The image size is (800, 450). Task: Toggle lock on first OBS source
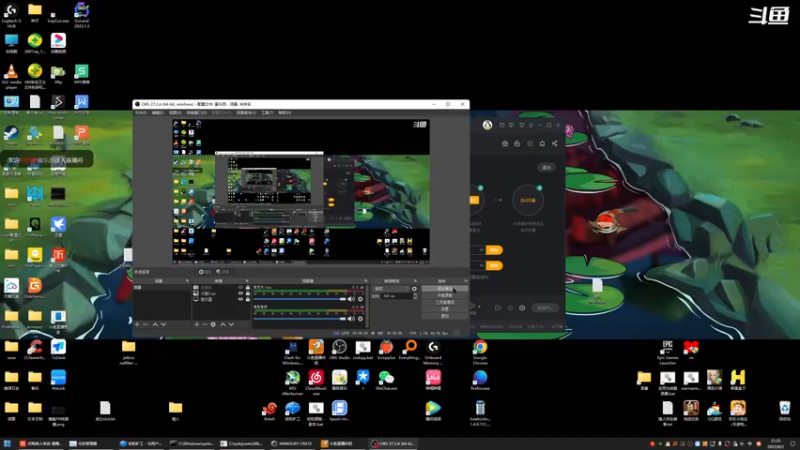point(248,288)
